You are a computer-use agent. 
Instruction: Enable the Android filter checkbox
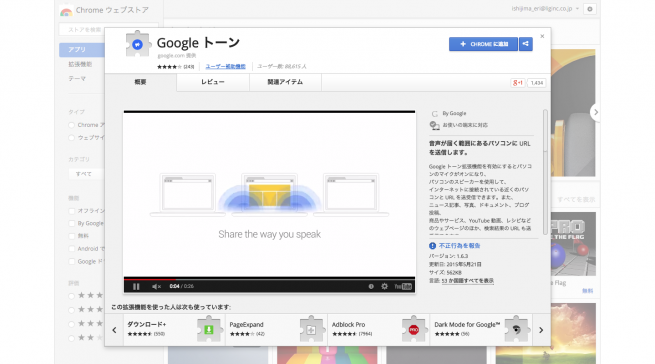[x=71, y=249]
